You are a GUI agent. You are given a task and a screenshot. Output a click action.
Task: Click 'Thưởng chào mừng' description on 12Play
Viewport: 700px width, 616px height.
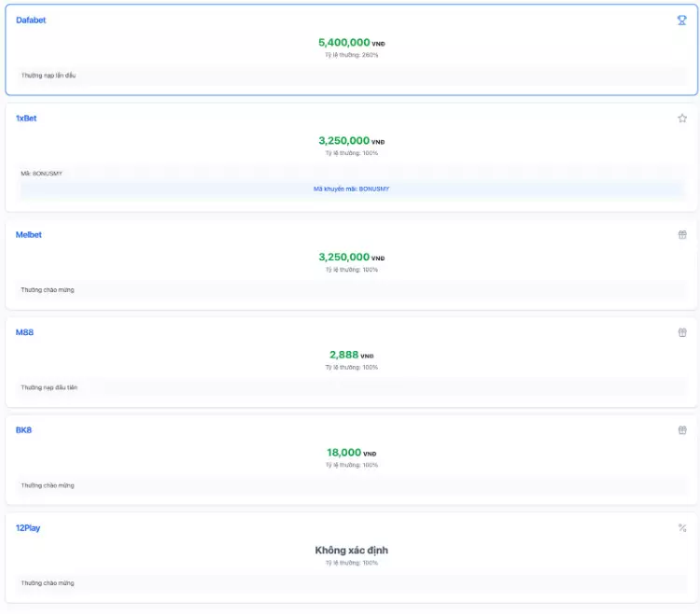coord(48,583)
